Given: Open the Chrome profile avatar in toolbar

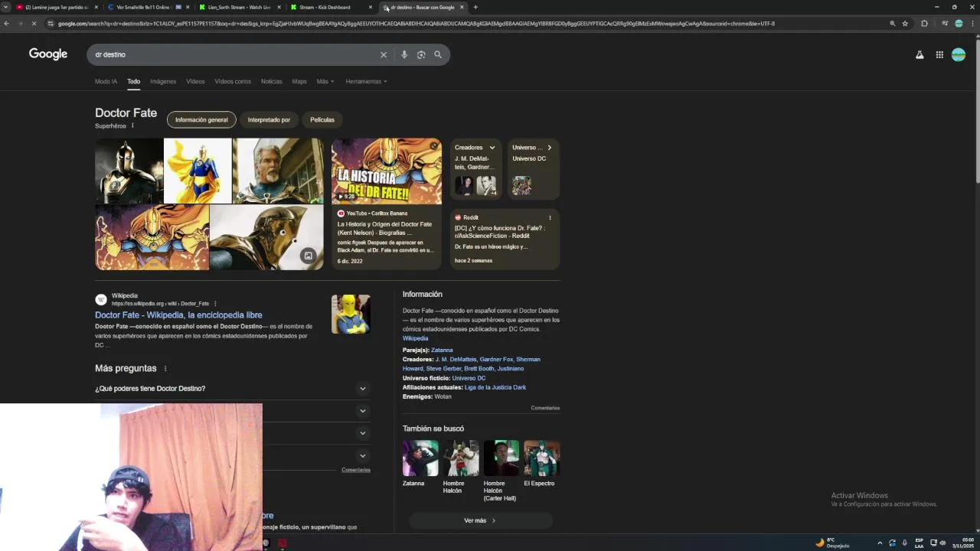Looking at the screenshot, I should point(959,24).
